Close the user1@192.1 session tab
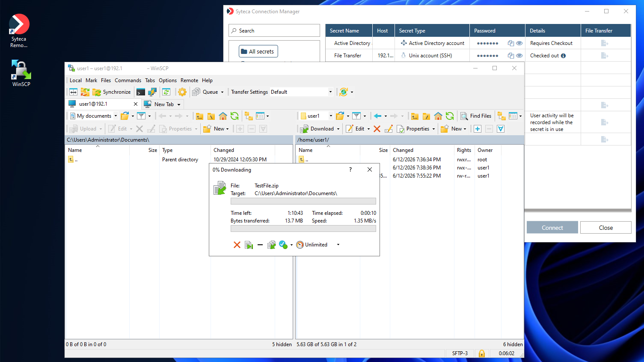The height and width of the screenshot is (362, 644). (136, 104)
